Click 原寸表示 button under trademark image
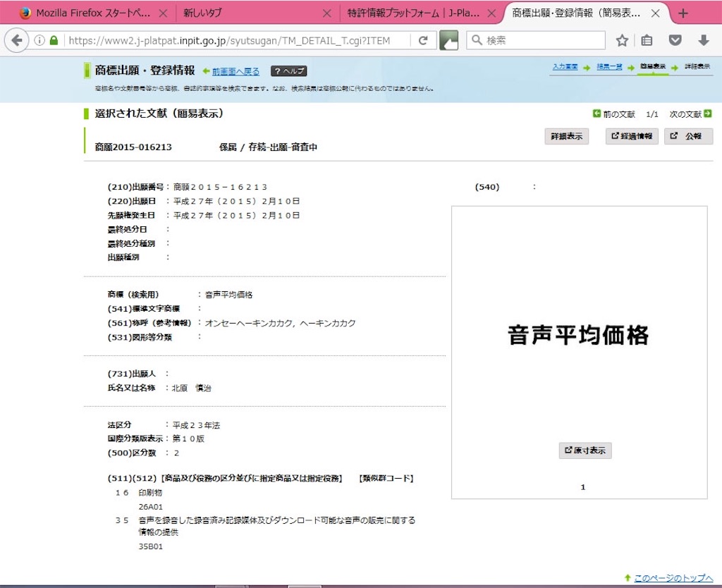722x588 pixels. point(585,451)
